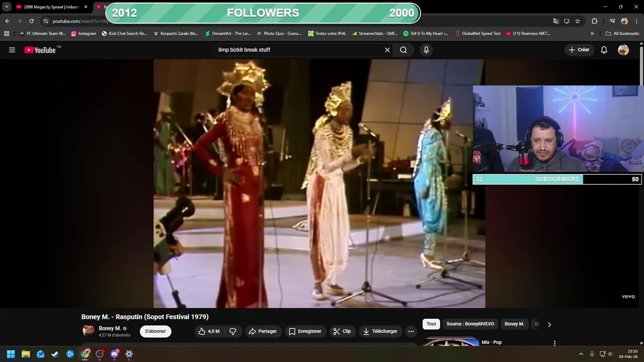Open Tell It To My Heart bookmark
Viewport: 644px width, 362px height.
426,34
